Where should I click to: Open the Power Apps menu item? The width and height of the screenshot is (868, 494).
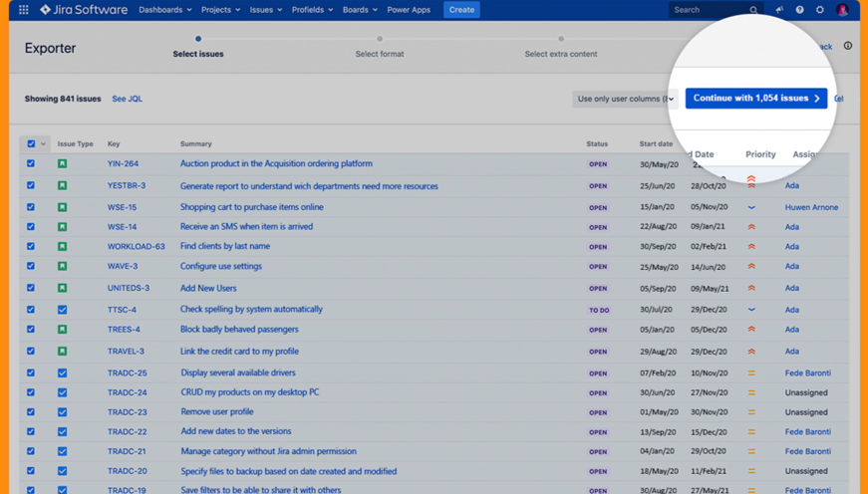click(x=409, y=10)
